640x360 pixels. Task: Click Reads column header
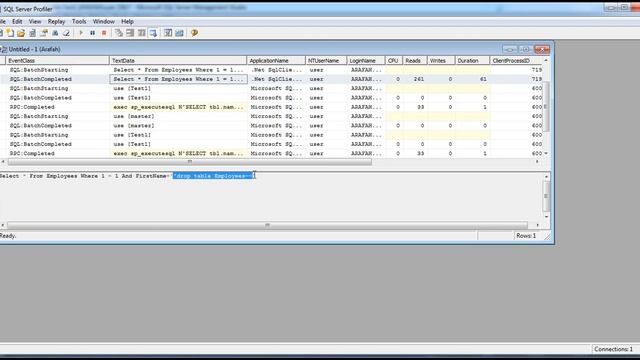(414, 60)
